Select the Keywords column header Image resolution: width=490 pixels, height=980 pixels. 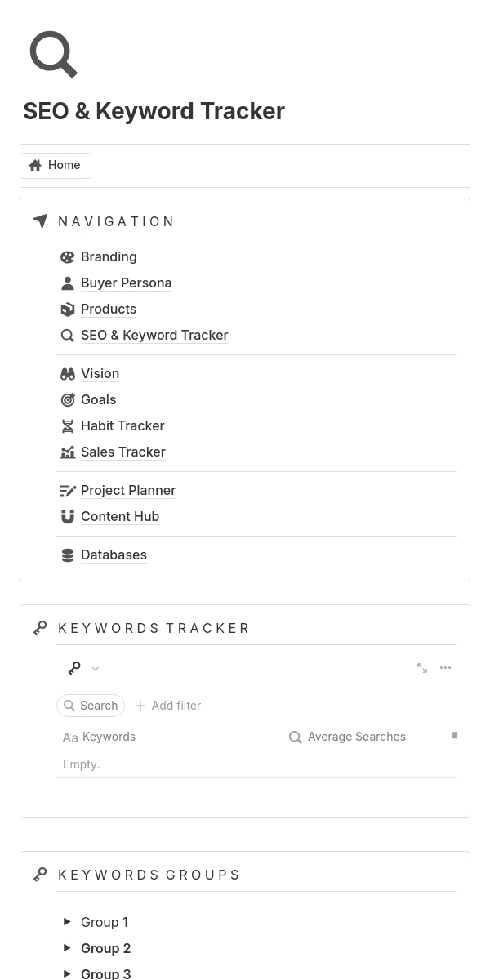pos(109,736)
